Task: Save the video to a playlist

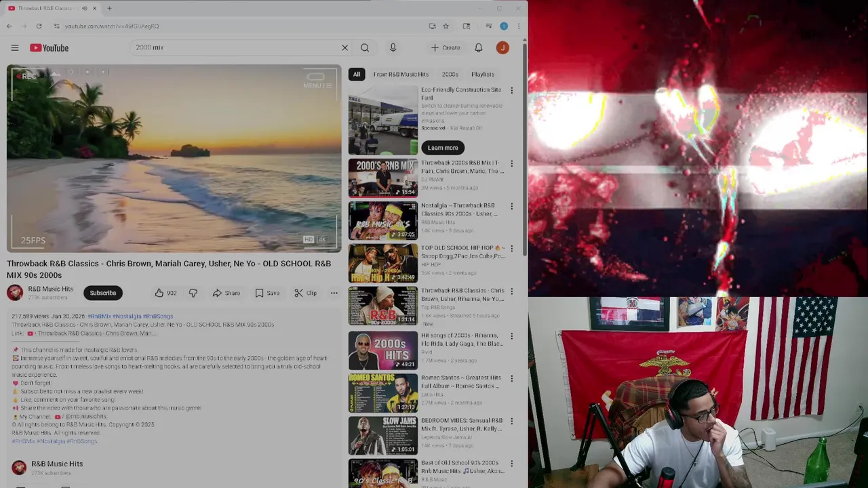Action: coord(267,293)
